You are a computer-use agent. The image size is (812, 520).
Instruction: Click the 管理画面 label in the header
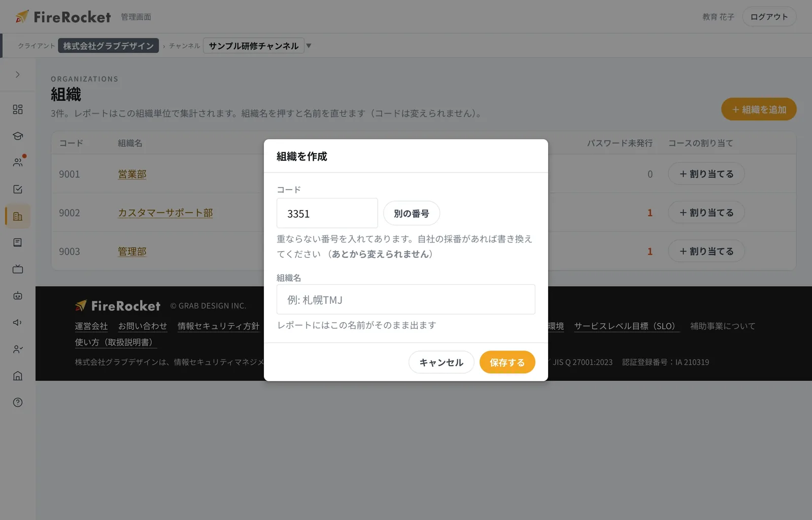point(136,17)
